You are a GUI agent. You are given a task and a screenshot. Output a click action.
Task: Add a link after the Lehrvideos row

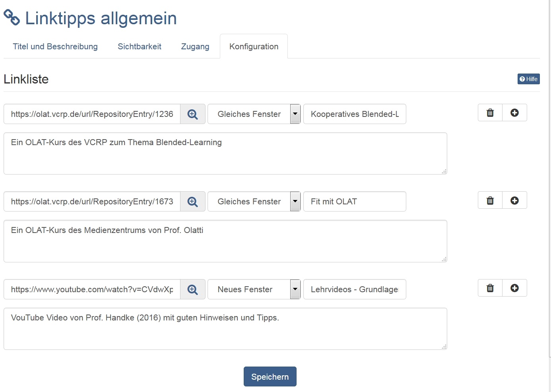(514, 288)
